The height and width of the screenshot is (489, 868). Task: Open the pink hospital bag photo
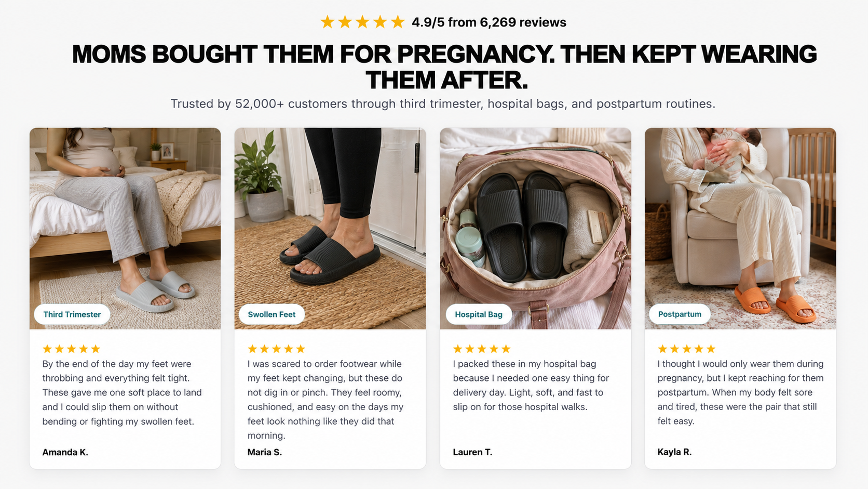[536, 229]
